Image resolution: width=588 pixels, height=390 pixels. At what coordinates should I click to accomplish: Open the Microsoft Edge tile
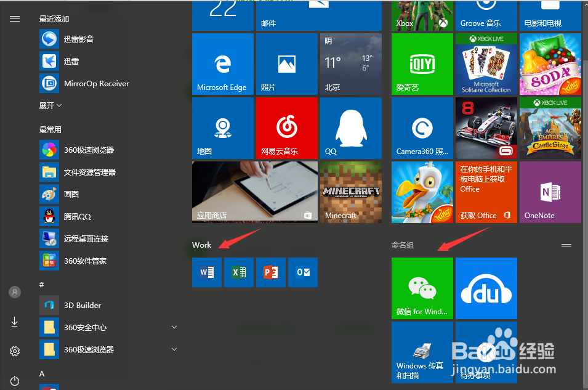point(223,64)
